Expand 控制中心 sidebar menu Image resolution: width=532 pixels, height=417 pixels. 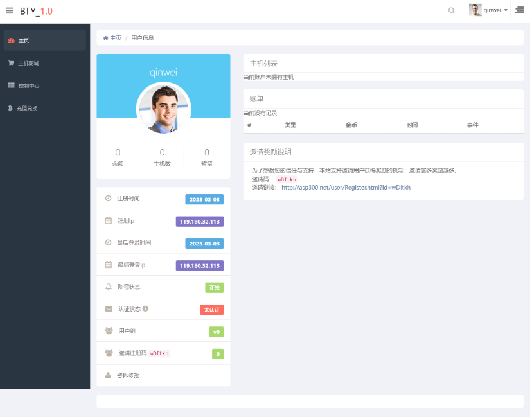click(x=28, y=85)
